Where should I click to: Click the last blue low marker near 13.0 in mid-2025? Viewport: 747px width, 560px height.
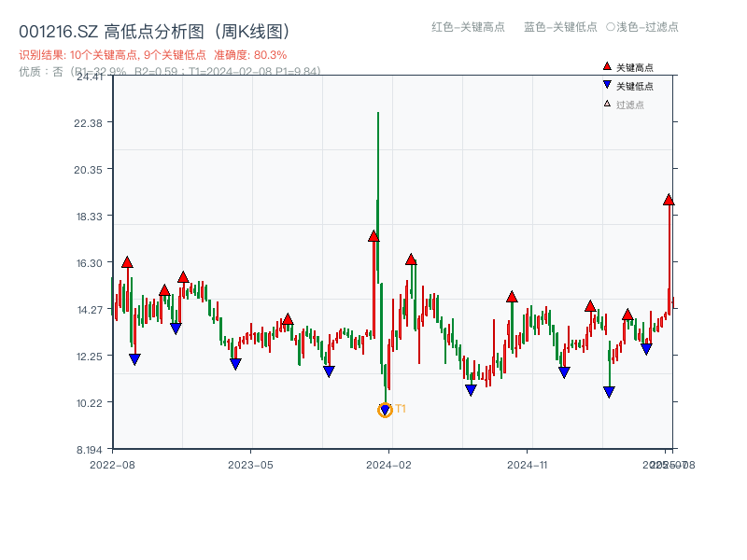click(646, 349)
